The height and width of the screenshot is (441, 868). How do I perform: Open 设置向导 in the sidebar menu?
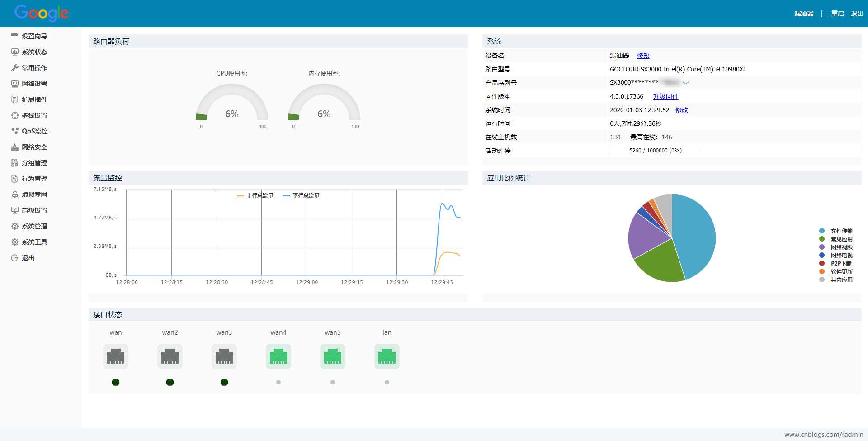pyautogui.click(x=34, y=36)
